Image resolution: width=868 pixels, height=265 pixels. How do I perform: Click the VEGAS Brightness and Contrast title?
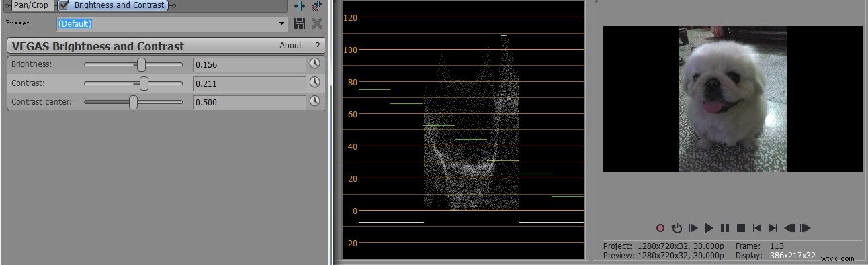coord(98,46)
